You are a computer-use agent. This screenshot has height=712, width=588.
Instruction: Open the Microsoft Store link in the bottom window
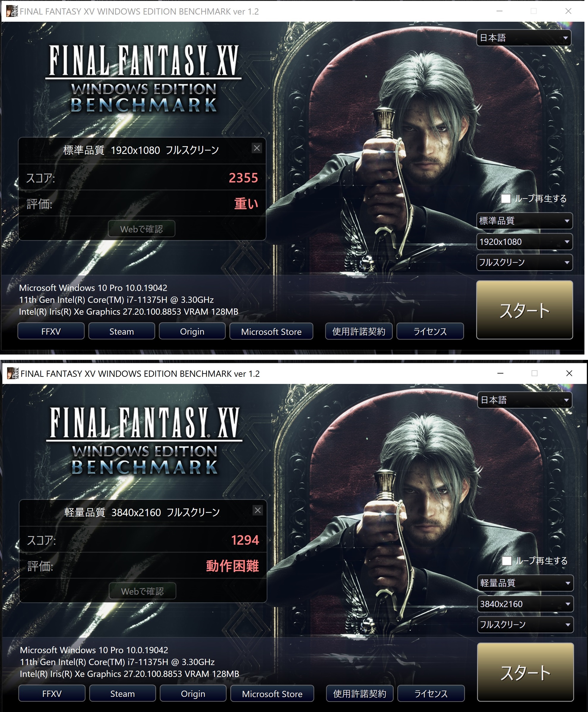pos(272,694)
